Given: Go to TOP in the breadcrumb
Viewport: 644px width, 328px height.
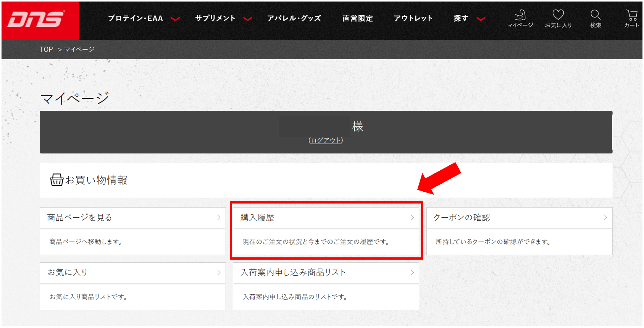Looking at the screenshot, I should coord(46,49).
